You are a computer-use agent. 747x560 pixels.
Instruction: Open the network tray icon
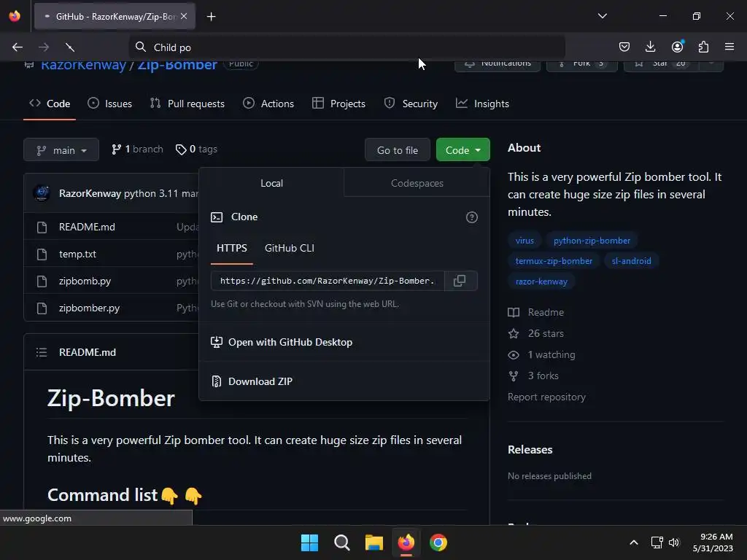[x=657, y=542]
